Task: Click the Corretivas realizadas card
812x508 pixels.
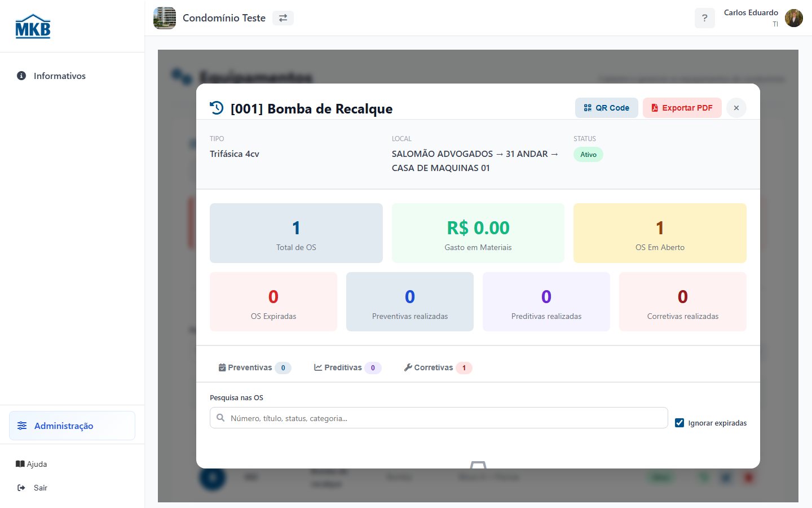Action: point(683,302)
